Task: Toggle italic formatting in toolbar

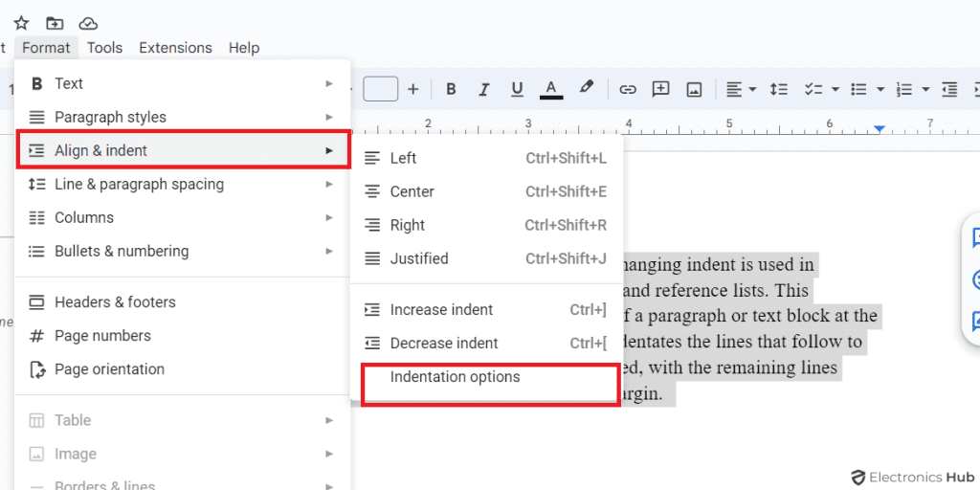Action: (x=483, y=89)
